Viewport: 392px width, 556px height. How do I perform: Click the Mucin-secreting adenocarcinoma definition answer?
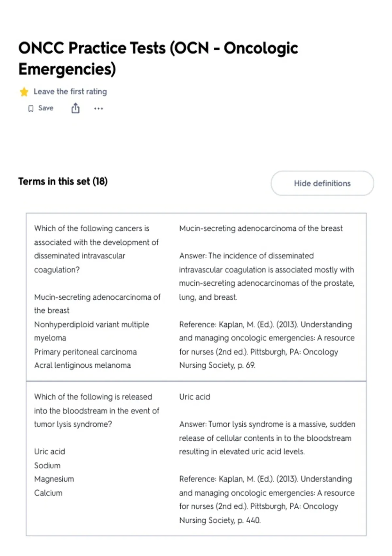(x=261, y=228)
